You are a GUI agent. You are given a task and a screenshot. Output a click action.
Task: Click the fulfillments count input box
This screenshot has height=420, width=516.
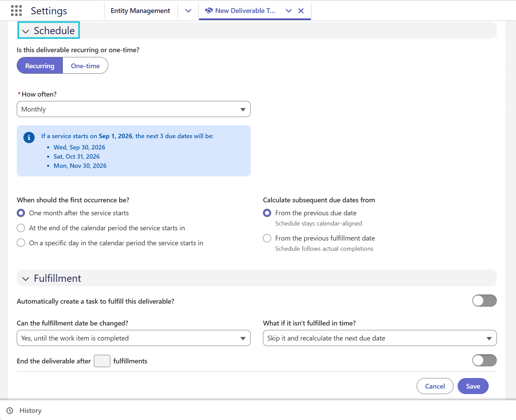click(x=102, y=361)
